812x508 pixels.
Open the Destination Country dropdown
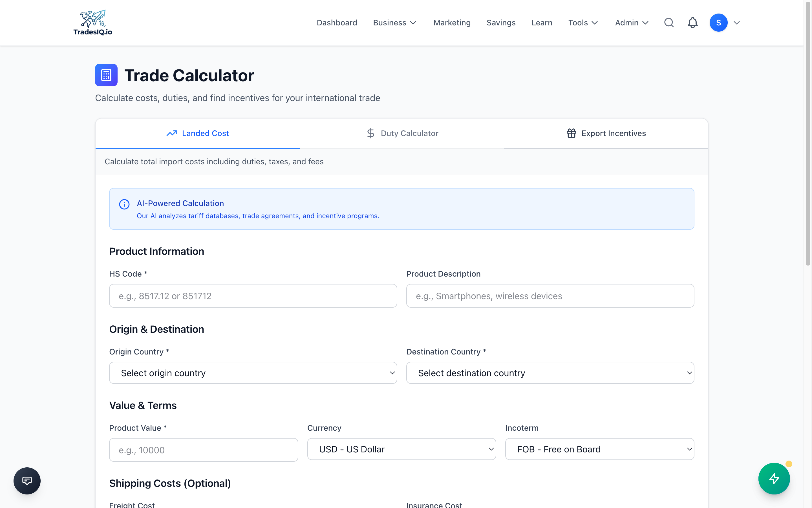coord(550,373)
